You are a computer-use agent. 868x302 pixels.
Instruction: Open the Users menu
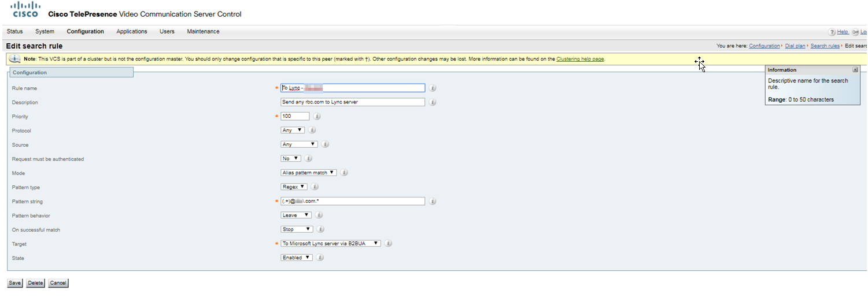point(167,32)
